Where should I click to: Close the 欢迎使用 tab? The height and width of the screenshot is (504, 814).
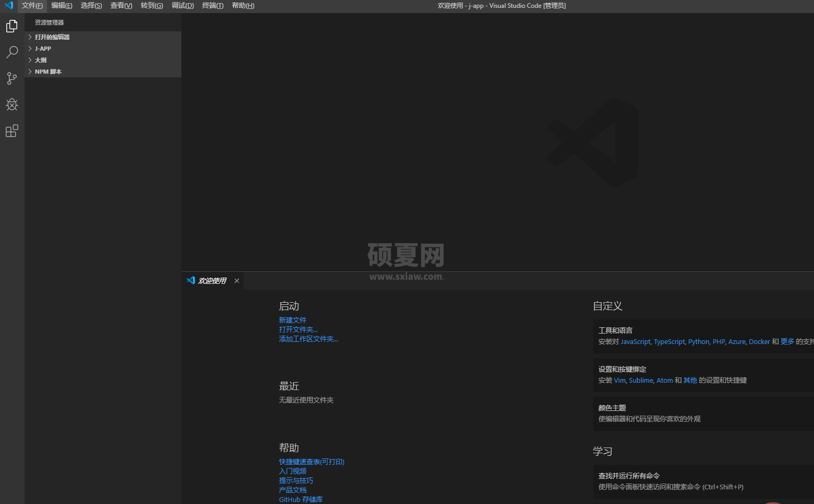(x=237, y=281)
